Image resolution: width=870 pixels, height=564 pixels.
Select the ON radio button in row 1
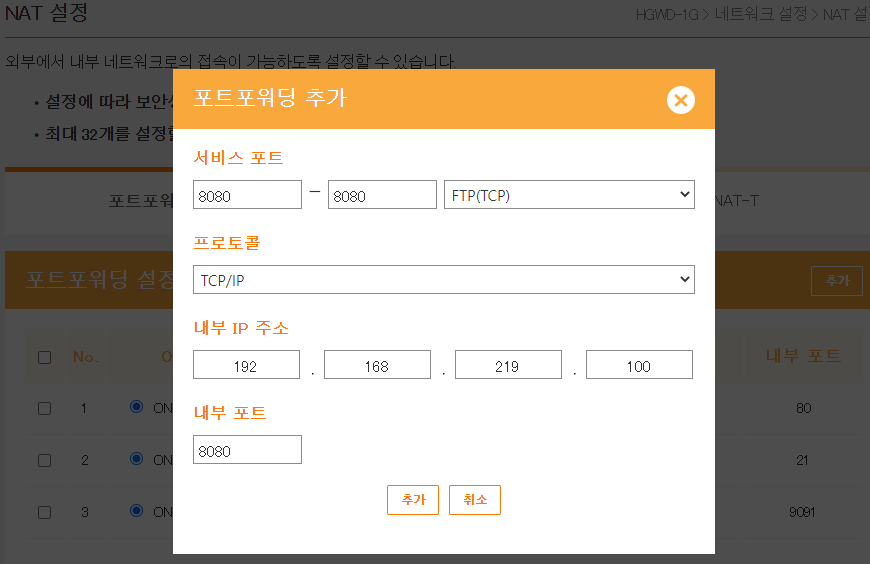click(136, 407)
